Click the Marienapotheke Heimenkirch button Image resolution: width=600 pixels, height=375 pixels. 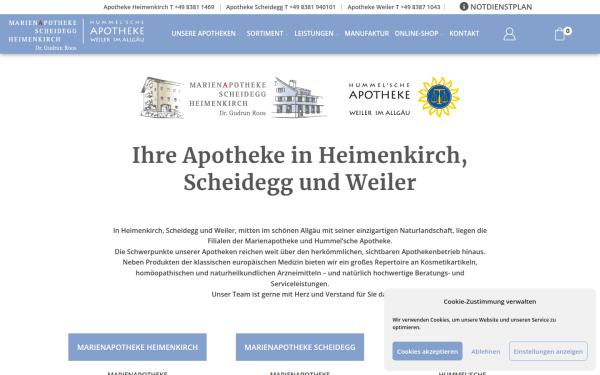137,347
